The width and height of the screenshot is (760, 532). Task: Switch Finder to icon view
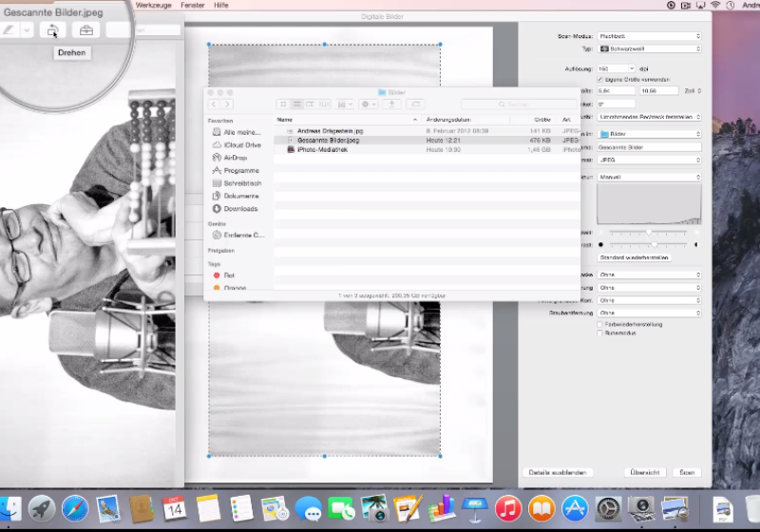(x=283, y=104)
